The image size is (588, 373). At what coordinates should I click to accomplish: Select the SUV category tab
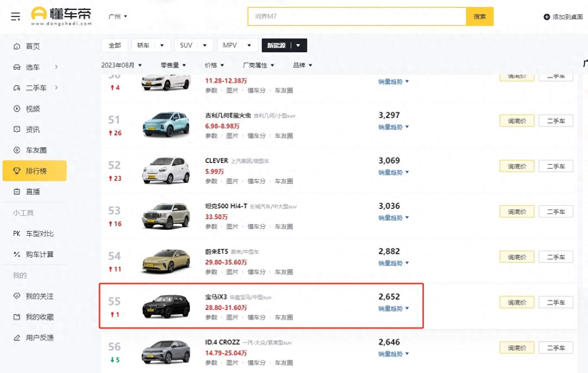coord(186,45)
